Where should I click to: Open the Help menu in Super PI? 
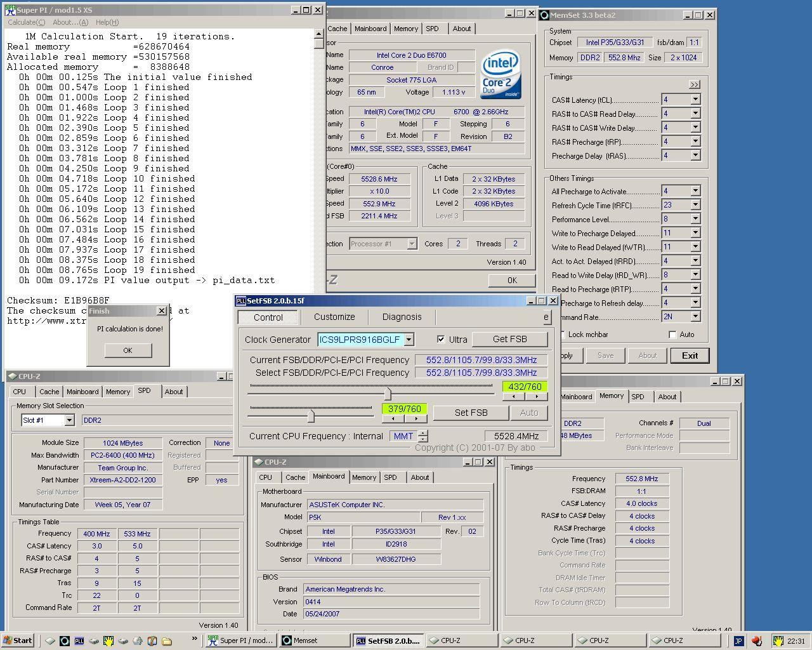click(107, 22)
